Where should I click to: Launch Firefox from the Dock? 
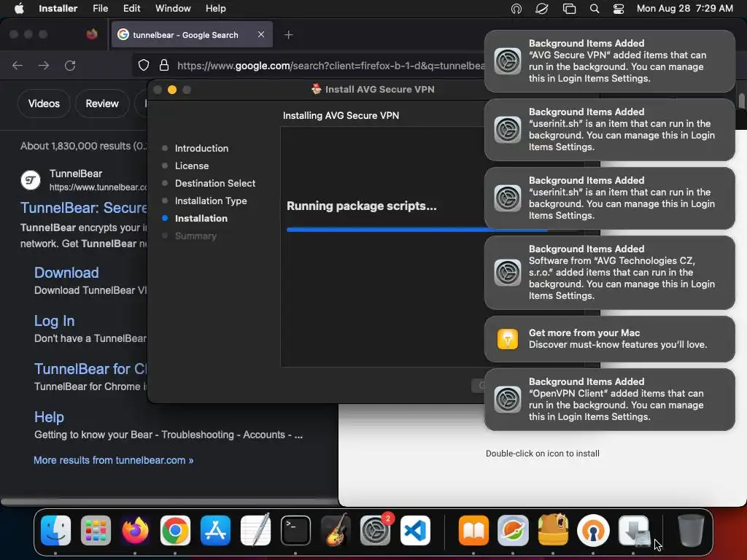pyautogui.click(x=135, y=531)
